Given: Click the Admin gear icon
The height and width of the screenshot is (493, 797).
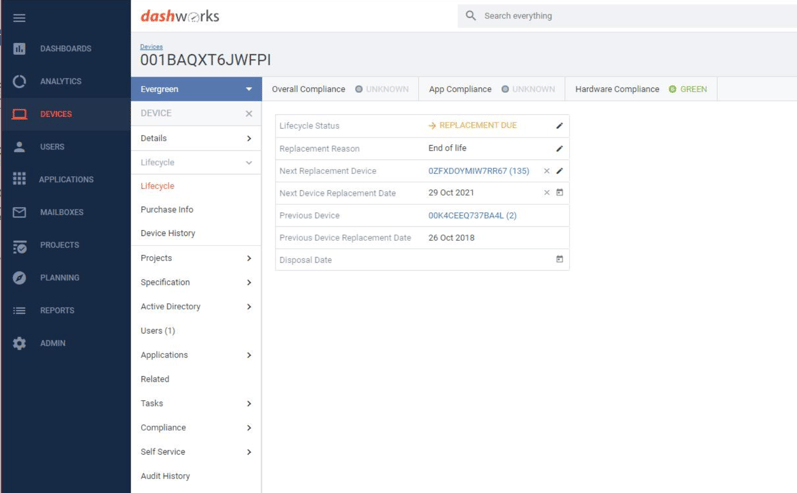Looking at the screenshot, I should click(19, 343).
